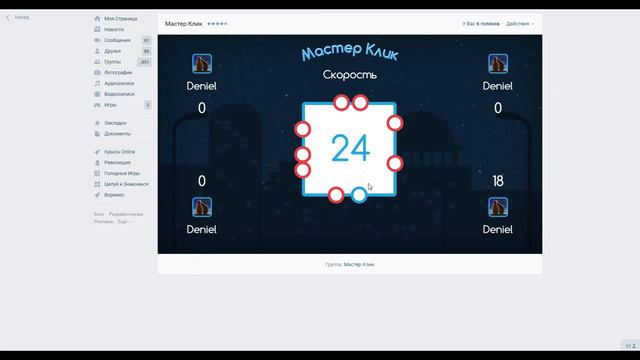
Task: Open Фотографии camera icon
Action: pyautogui.click(x=97, y=73)
